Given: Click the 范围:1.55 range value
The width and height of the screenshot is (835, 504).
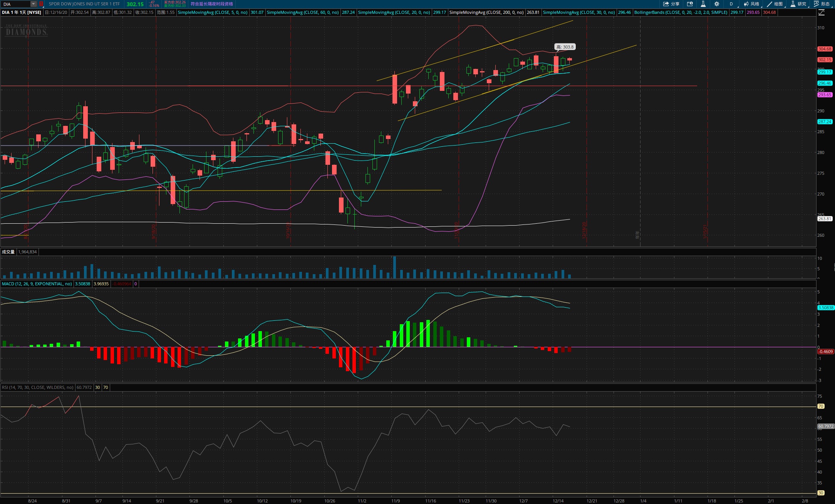Looking at the screenshot, I should (x=166, y=12).
